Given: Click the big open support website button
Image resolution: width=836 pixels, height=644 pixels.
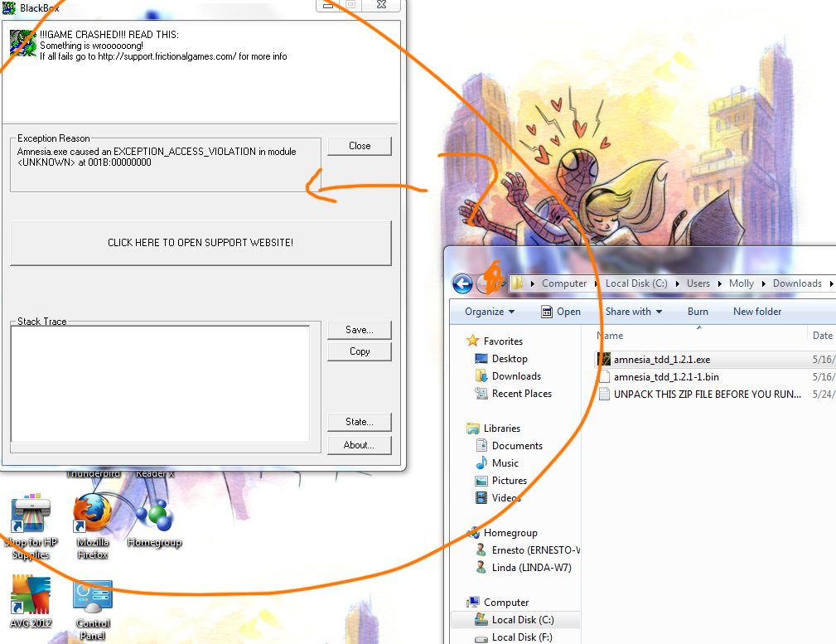Looking at the screenshot, I should (x=201, y=243).
